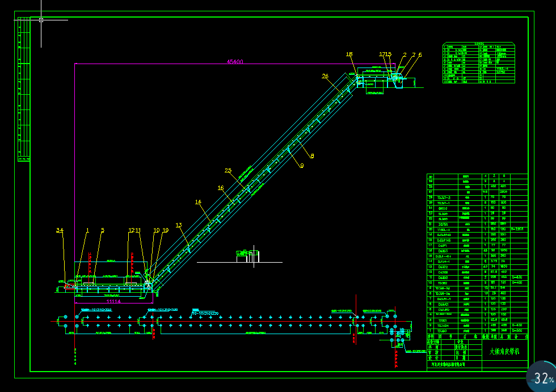Click the 32% progress indicator widget
Screen dimensions: 556x392
click(541, 377)
